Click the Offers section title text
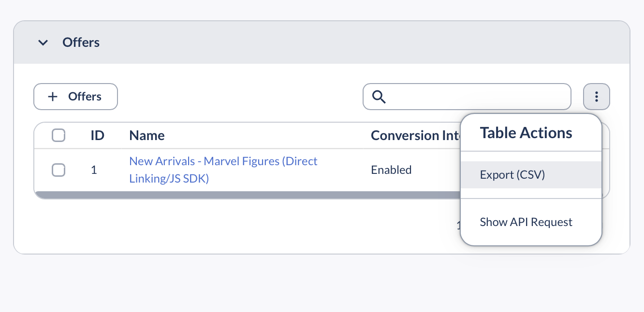The width and height of the screenshot is (644, 312). coord(81,43)
